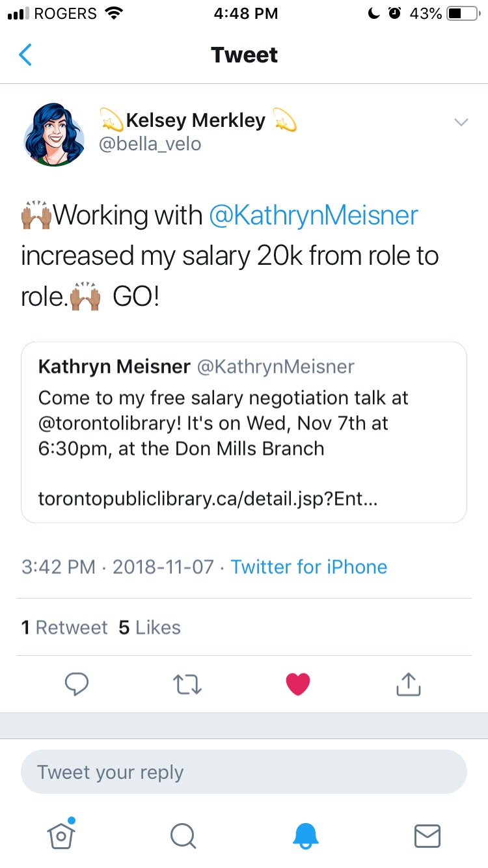Go to the Home tab

pyautogui.click(x=61, y=835)
